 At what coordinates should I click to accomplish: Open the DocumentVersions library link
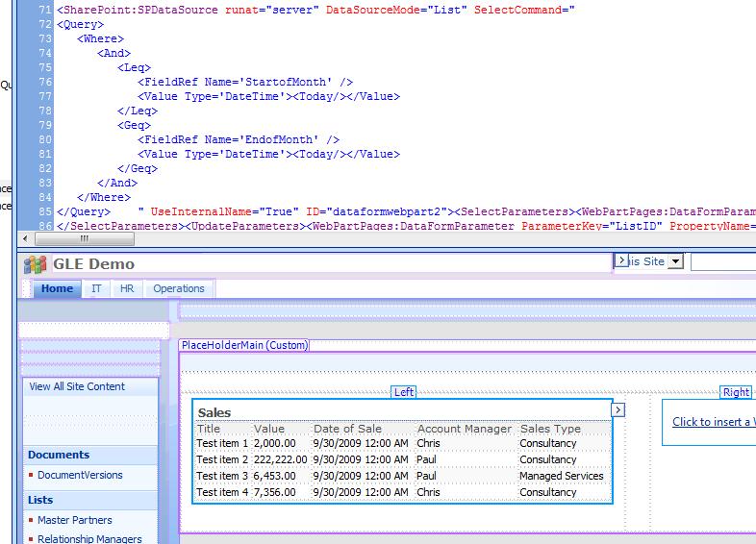pyautogui.click(x=80, y=475)
